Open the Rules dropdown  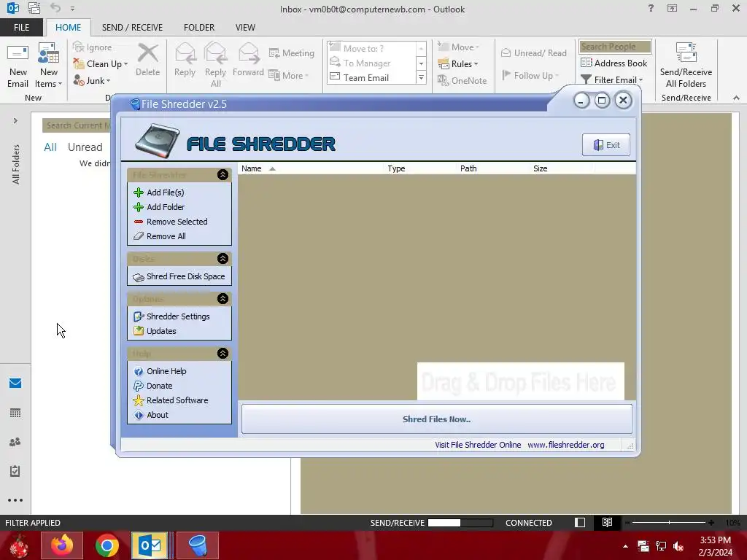click(458, 64)
